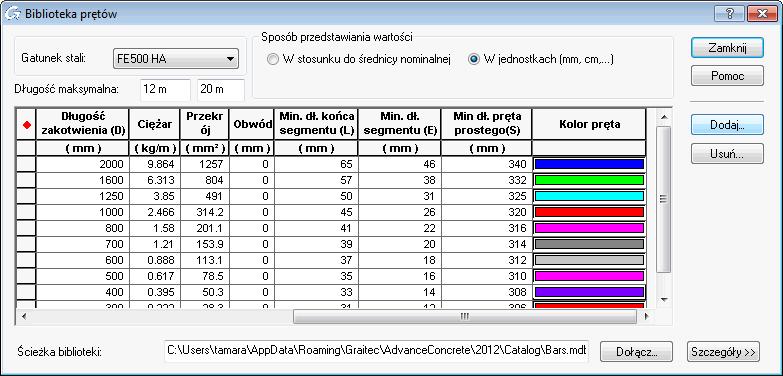Click the library path field Bars.mdb
The width and height of the screenshot is (783, 376).
[377, 351]
